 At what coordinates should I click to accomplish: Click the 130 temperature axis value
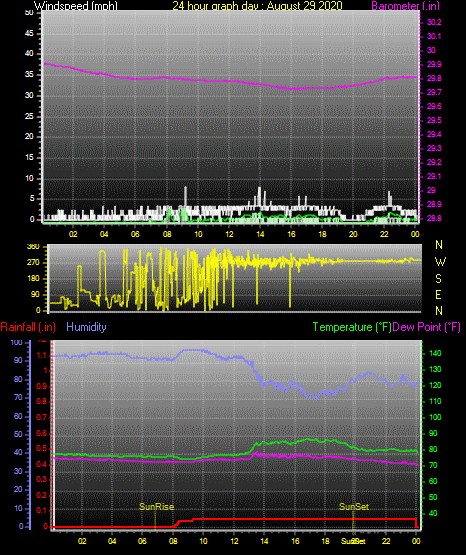coord(435,369)
